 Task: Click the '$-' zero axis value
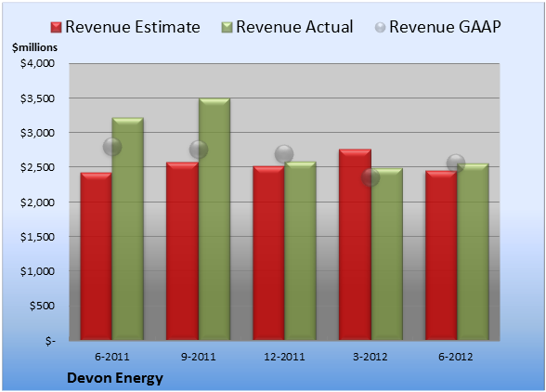(x=50, y=341)
